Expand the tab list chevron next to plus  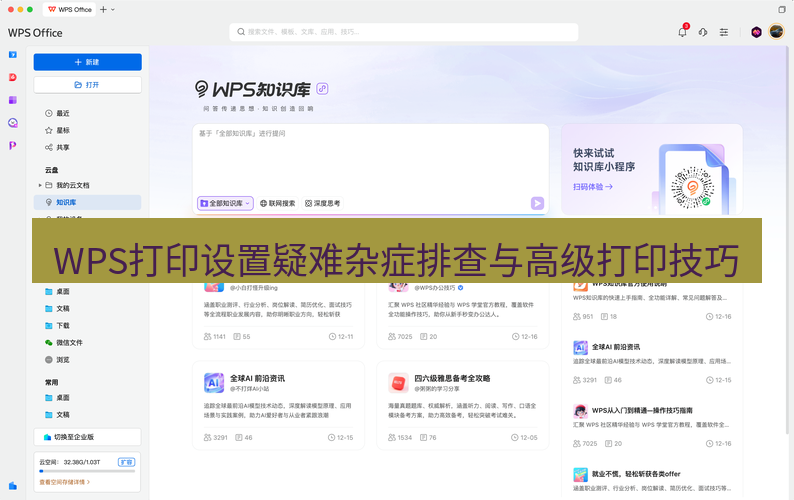113,9
